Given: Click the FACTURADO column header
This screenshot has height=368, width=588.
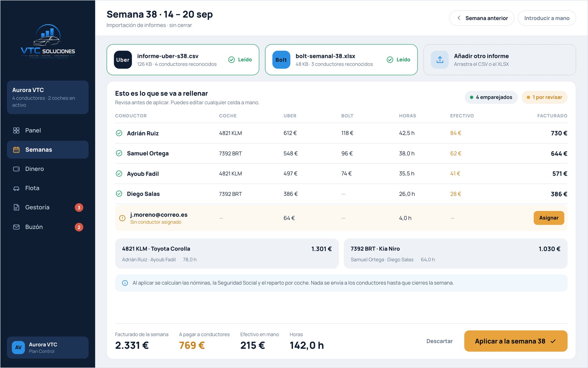Looking at the screenshot, I should click(552, 116).
